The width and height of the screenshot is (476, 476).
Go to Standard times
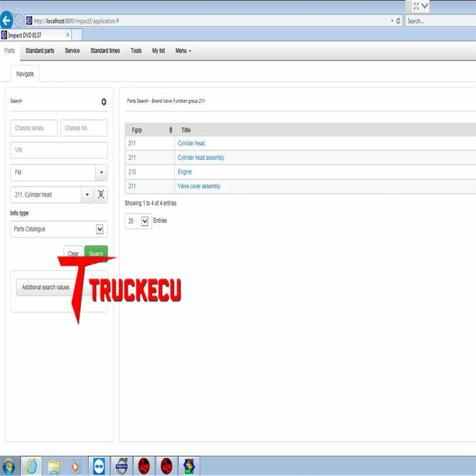(105, 51)
